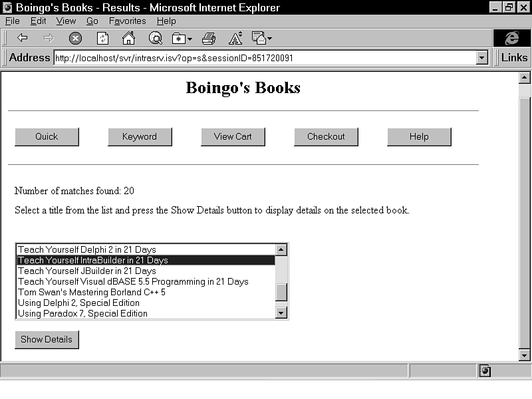
Task: Select Using Delphi 2, Special Edition
Action: pyautogui.click(x=146, y=303)
